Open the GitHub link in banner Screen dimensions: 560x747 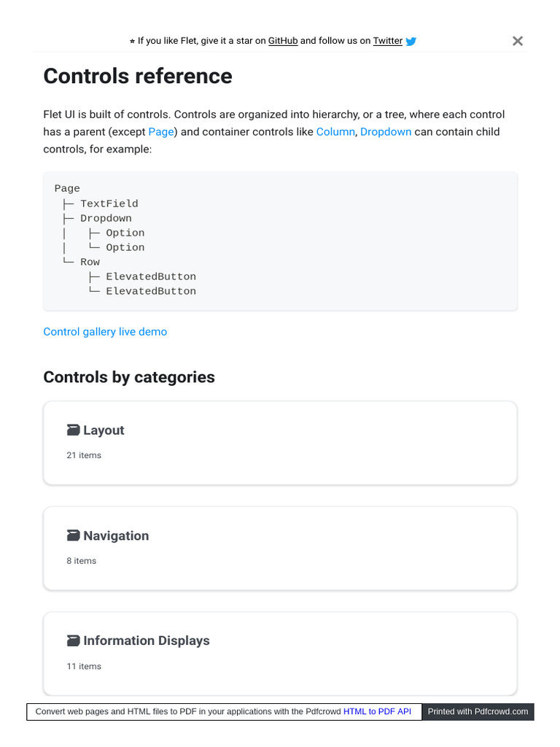pos(283,41)
